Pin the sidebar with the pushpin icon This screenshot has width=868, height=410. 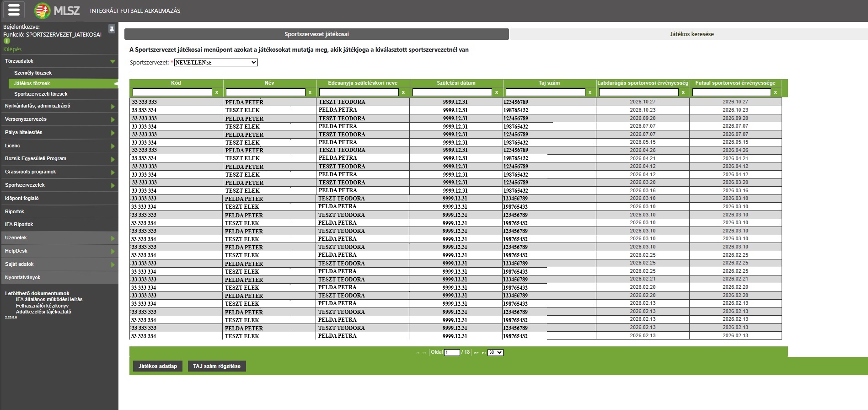click(112, 29)
